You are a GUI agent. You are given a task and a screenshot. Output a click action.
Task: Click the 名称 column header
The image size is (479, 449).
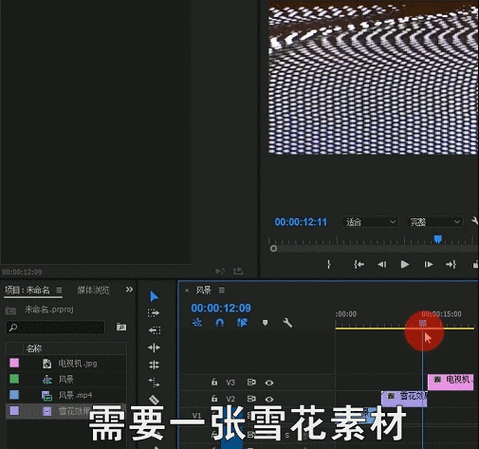click(34, 349)
